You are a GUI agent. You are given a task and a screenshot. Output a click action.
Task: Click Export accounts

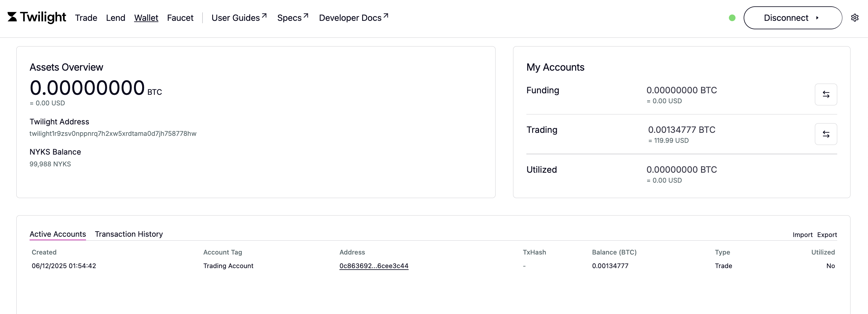(x=827, y=235)
